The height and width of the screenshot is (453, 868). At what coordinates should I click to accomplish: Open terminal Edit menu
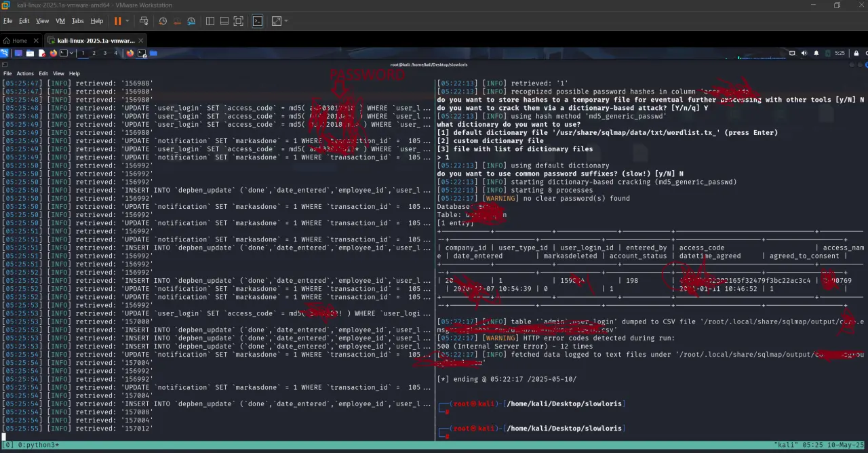pyautogui.click(x=43, y=73)
